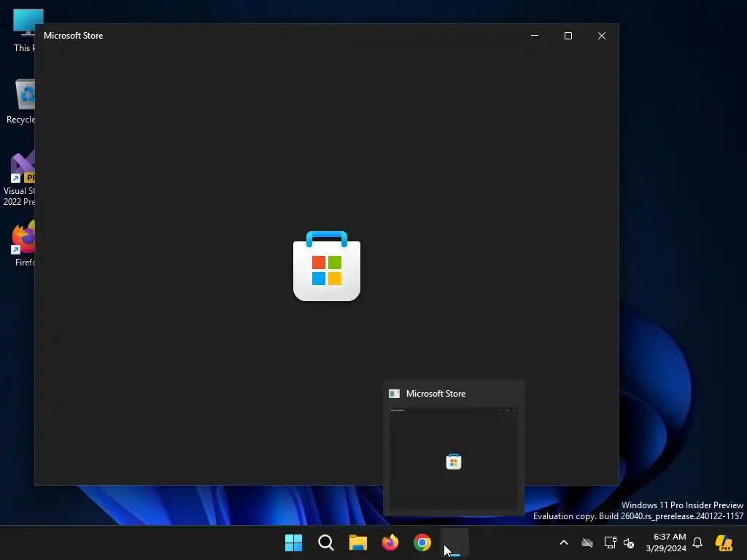The width and height of the screenshot is (747, 560).
Task: Select Microsoft Store preview thumbnail
Action: (x=454, y=459)
